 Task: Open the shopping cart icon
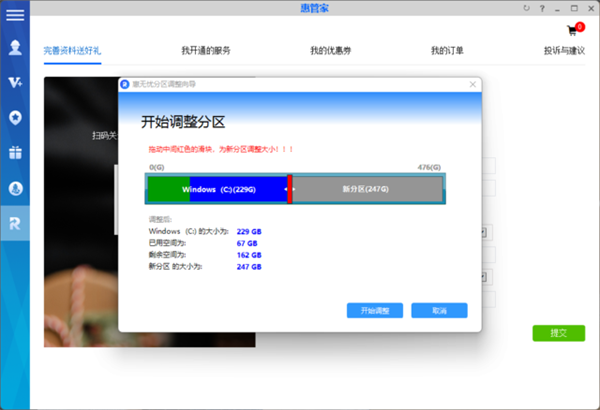point(572,31)
